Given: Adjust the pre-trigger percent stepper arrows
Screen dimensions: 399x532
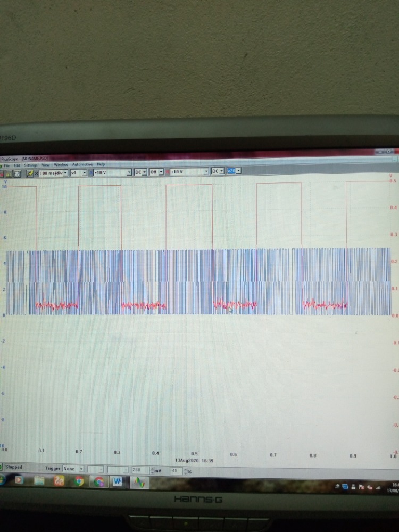Looking at the screenshot, I should pos(185,471).
